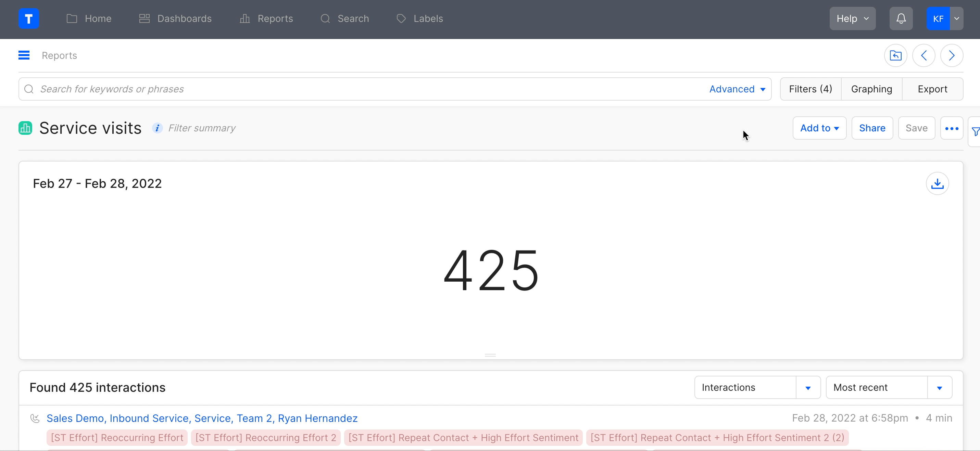Expand the Add to dropdown
980x451 pixels.
[819, 128]
